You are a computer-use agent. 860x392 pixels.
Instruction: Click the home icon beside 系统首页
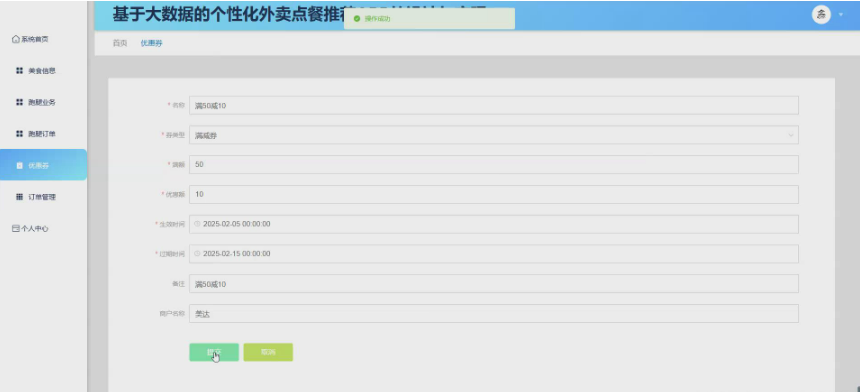point(16,39)
